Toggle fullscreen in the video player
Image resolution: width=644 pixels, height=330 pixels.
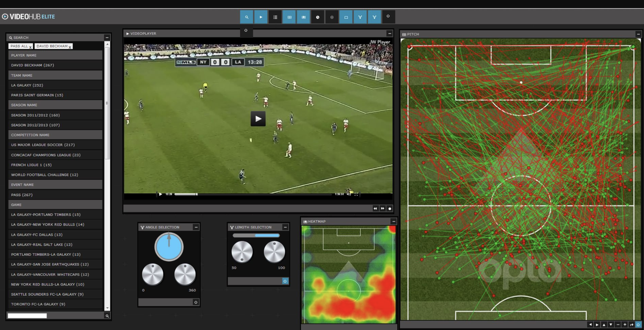(x=356, y=194)
